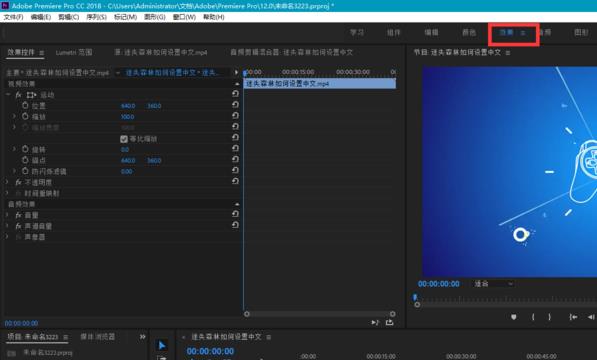Switch to the 图形 workspace
Screen dimensions: 597x360
(x=581, y=33)
